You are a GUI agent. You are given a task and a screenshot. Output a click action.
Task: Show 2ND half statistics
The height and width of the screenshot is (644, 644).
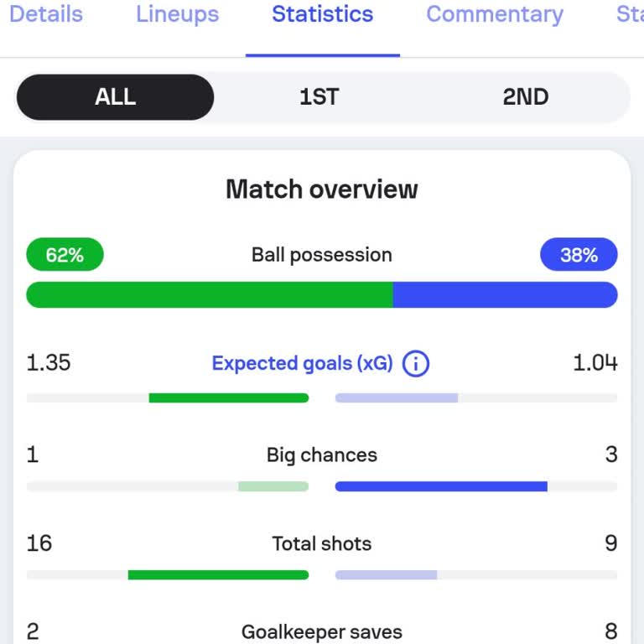pyautogui.click(x=526, y=97)
